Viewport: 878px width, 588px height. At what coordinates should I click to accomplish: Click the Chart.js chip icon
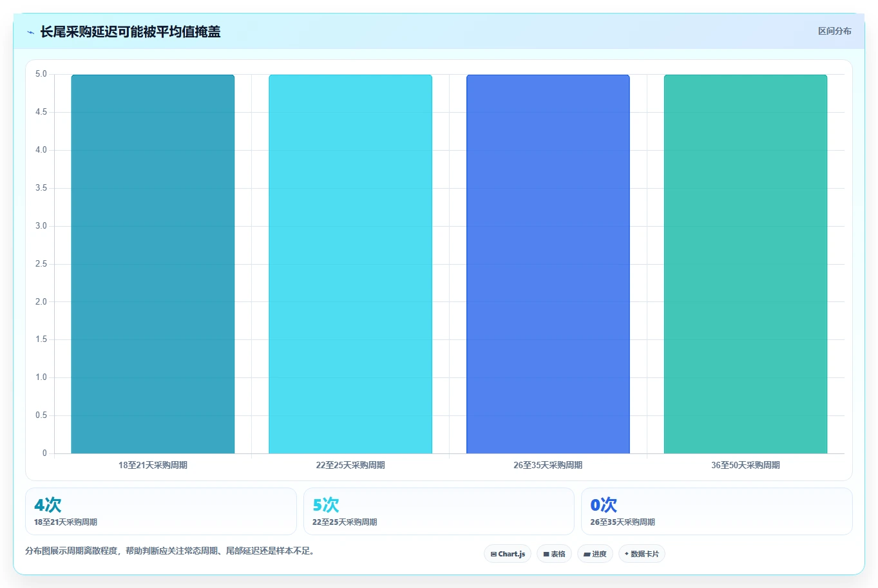pyautogui.click(x=493, y=554)
